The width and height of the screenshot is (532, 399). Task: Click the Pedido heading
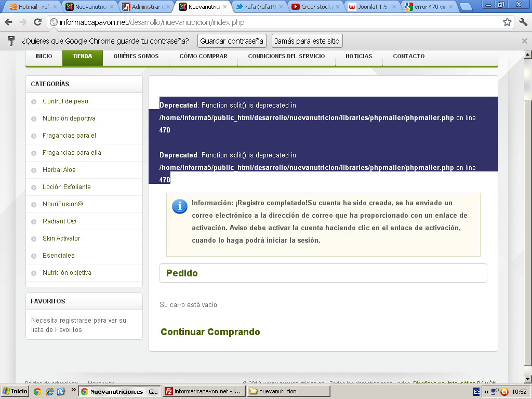point(182,273)
